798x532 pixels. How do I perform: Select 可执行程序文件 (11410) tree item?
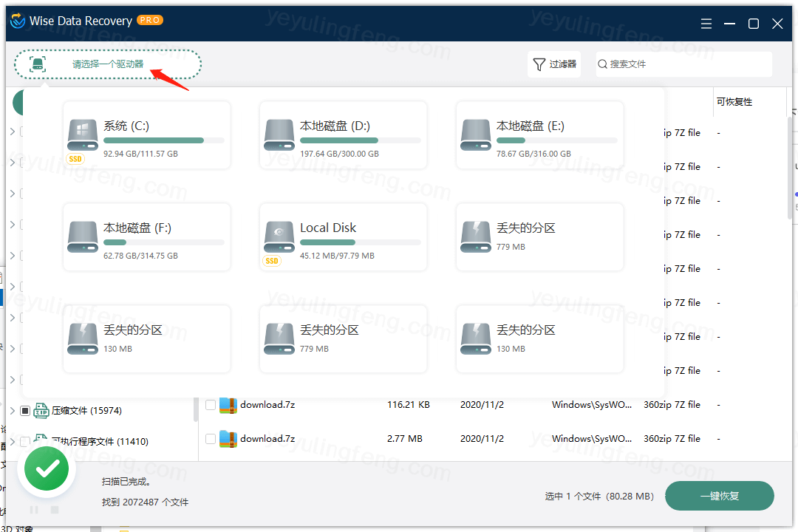(100, 441)
